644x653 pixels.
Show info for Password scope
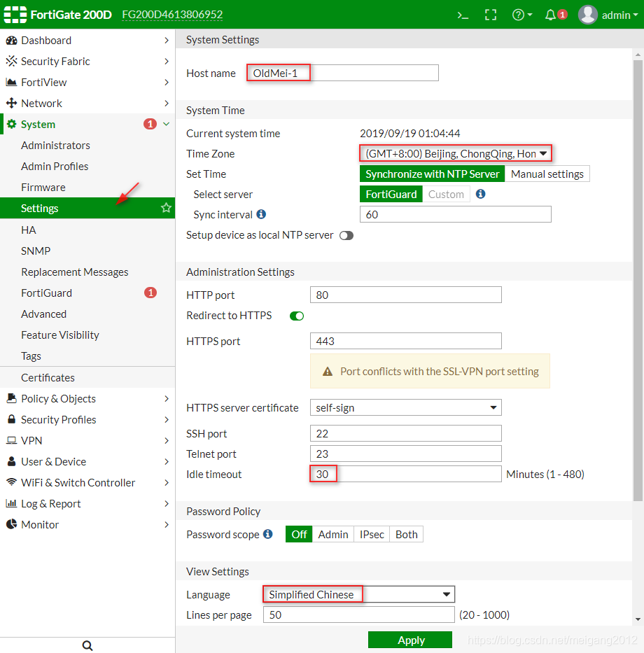pos(268,534)
